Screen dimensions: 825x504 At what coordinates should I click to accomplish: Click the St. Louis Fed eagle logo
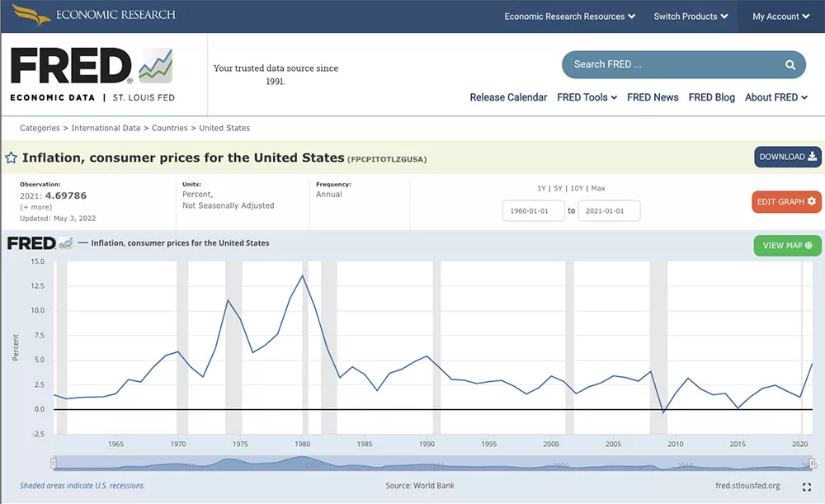(31, 14)
